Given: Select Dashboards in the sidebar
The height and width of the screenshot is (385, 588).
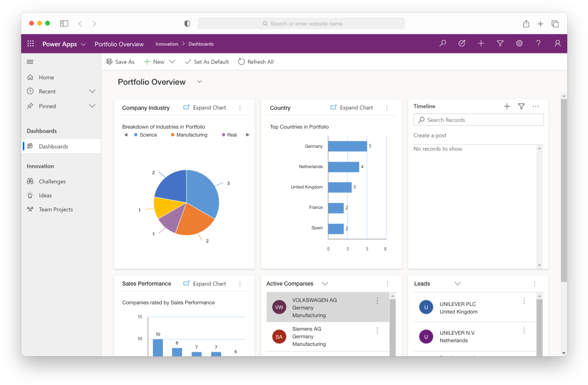Looking at the screenshot, I should 62,146.
